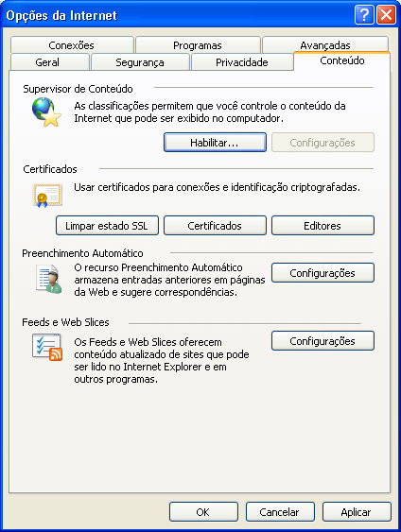Image resolution: width=401 pixels, height=532 pixels.
Task: Open Feeds e Web Slices Configurações
Action: [x=323, y=340]
